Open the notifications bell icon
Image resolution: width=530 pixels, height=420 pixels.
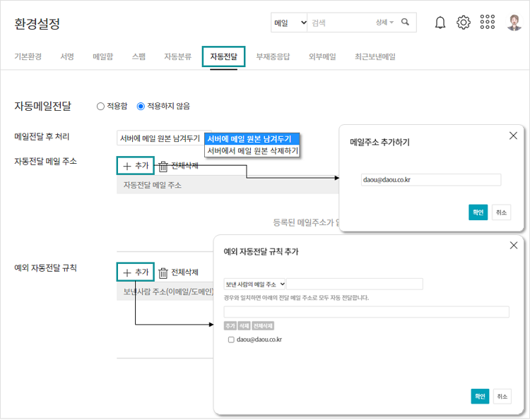[x=440, y=23]
